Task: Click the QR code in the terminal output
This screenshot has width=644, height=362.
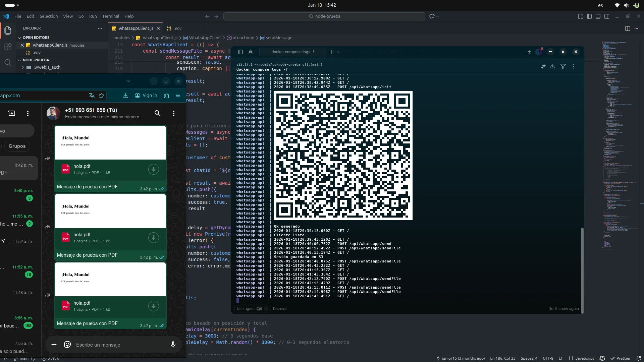Action: (343, 156)
